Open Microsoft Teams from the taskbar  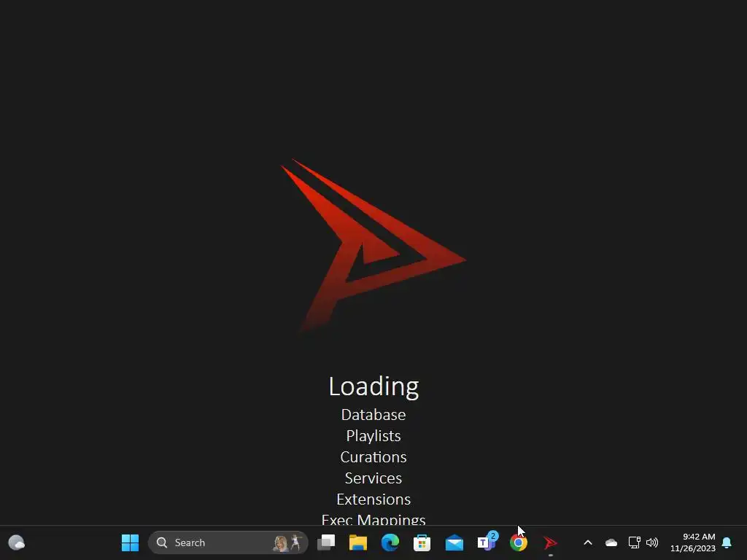point(487,542)
